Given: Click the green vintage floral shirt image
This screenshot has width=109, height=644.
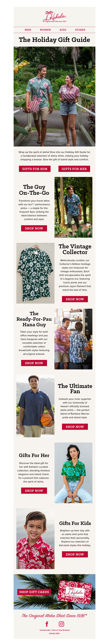Looking at the screenshot, I should point(35,273).
